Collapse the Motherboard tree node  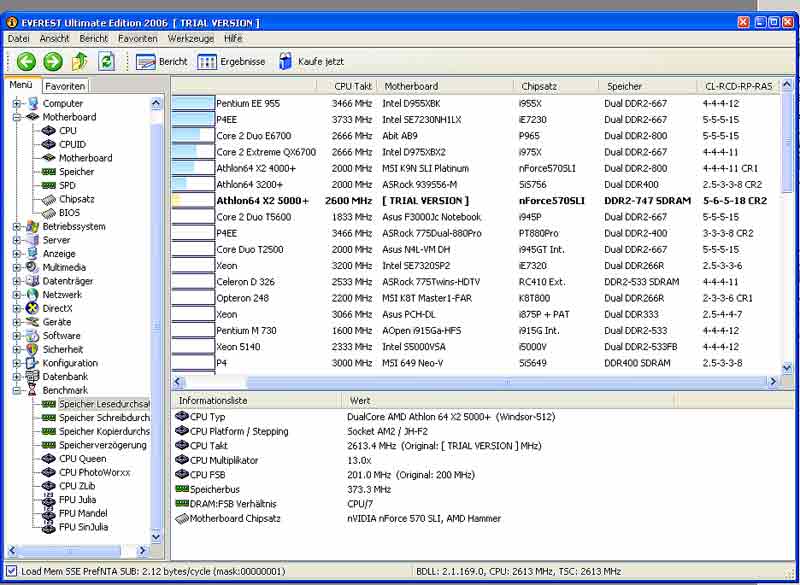pos(17,117)
